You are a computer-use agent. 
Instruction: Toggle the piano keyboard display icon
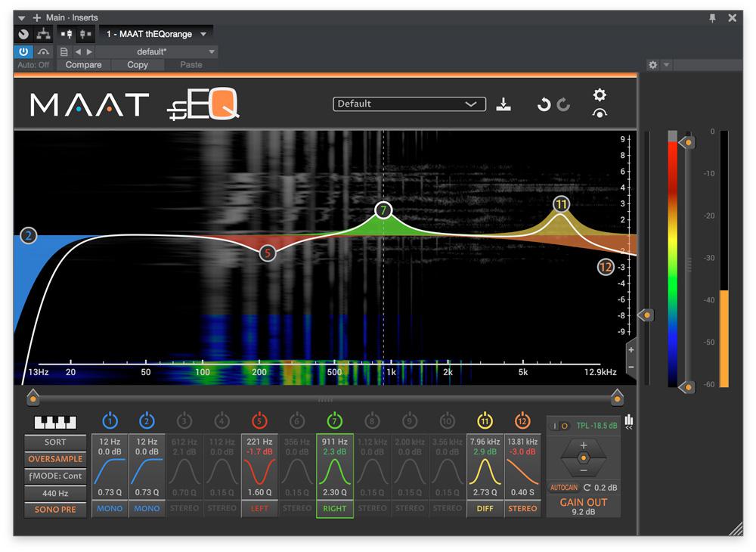[55, 422]
